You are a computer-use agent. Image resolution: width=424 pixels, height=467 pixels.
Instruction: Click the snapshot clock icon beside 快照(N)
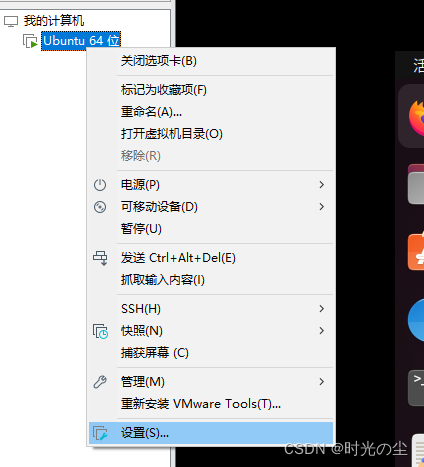tap(100, 331)
